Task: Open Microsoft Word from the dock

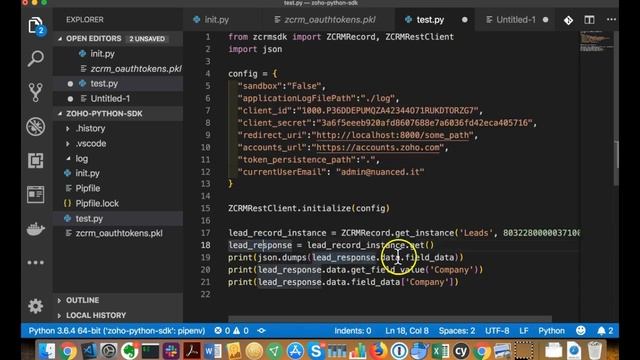Action: coord(213,351)
